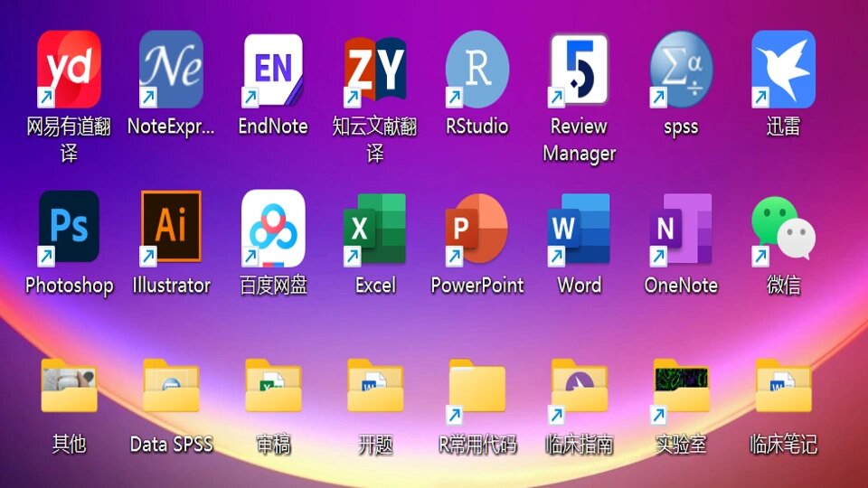Click the '临床指南' folder label
868x488 pixels.
(x=579, y=445)
